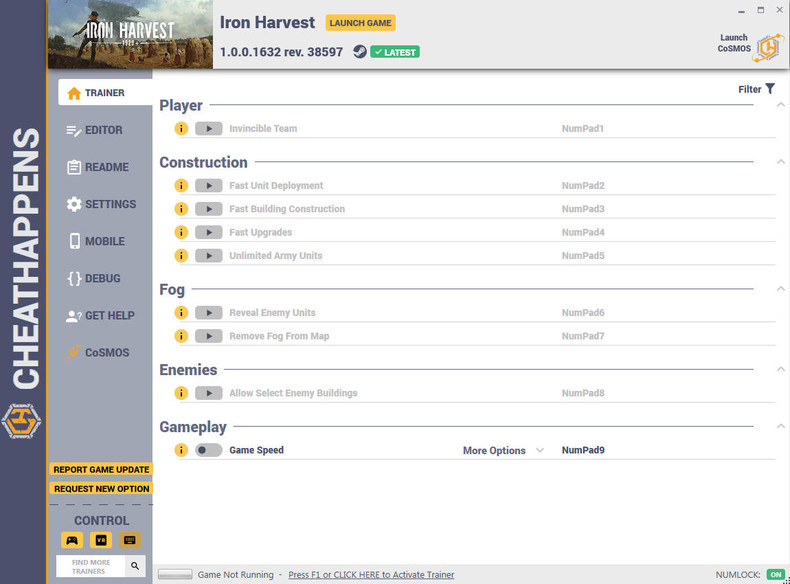This screenshot has width=790, height=584.
Task: Click the trainer status progress bar
Action: (175, 574)
